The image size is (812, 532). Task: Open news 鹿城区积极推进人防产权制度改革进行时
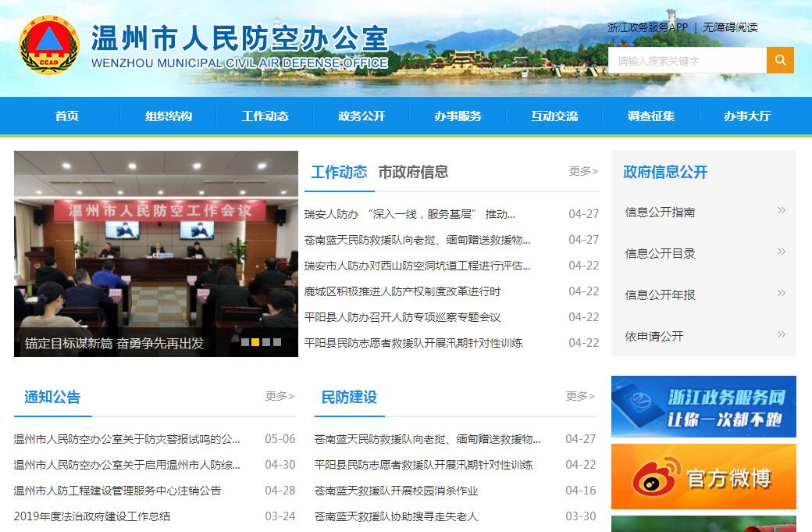402,291
